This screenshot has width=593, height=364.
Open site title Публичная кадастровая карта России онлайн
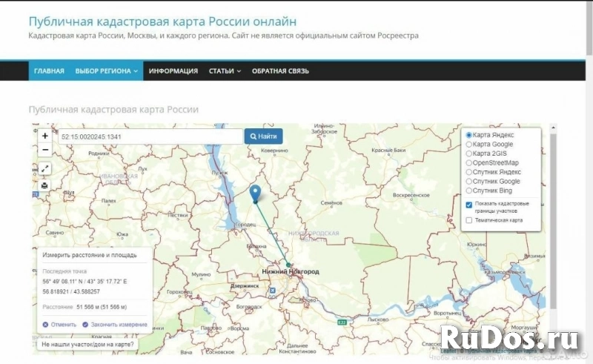coord(162,21)
